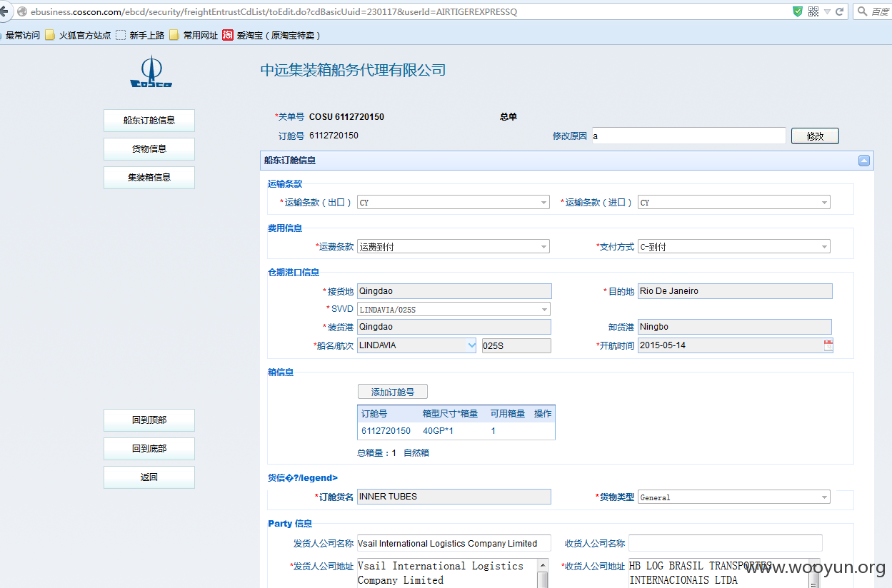Open the 运费条款 dropdown
This screenshot has height=588, width=892.
pyautogui.click(x=453, y=247)
